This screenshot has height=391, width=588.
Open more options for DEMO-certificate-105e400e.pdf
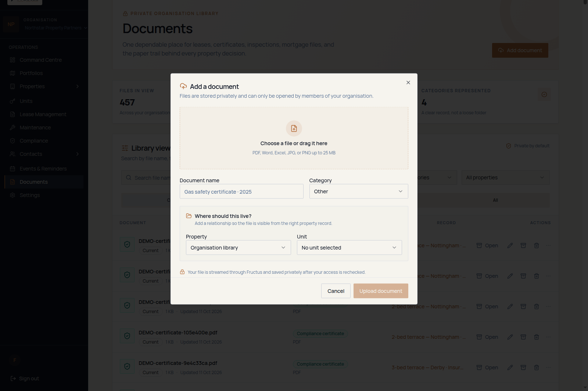(548, 337)
